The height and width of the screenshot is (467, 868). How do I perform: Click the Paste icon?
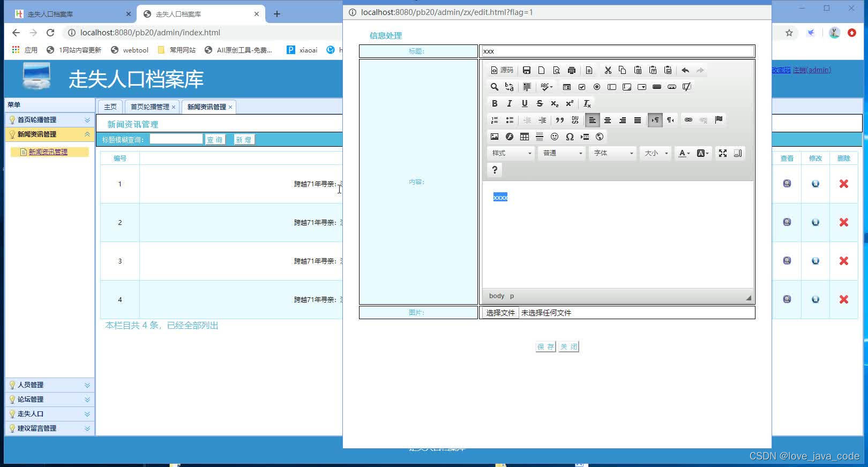point(638,70)
